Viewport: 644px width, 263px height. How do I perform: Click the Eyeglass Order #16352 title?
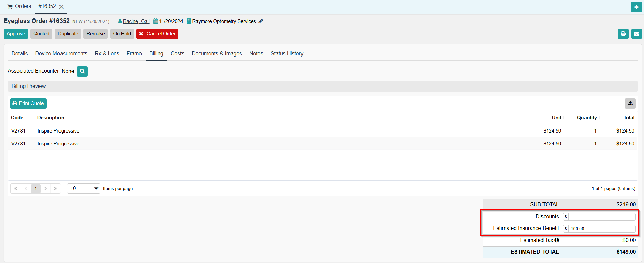tap(37, 21)
